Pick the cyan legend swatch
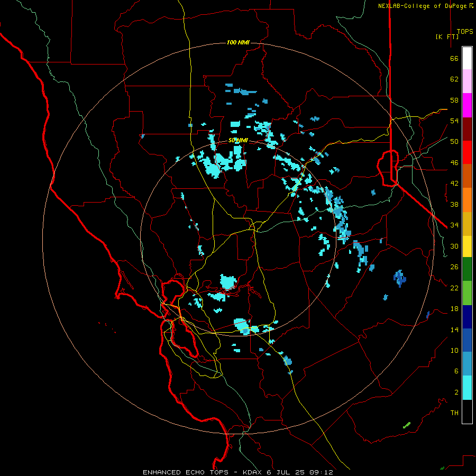This screenshot has width=476, height=476. (x=467, y=388)
